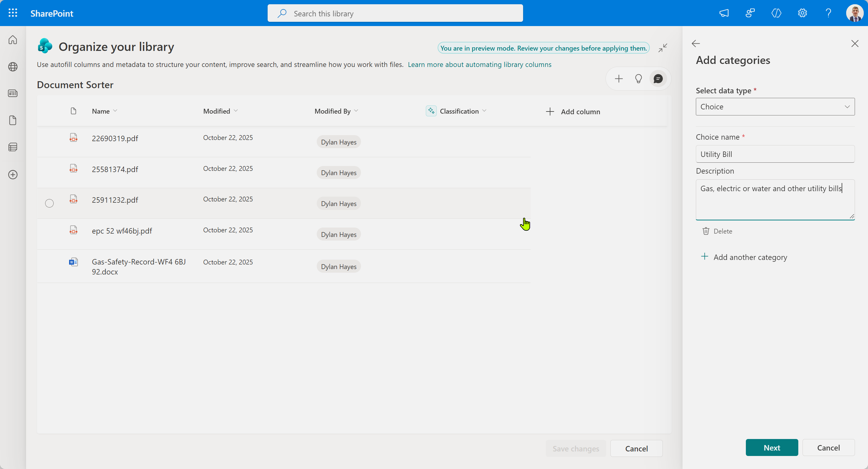The height and width of the screenshot is (469, 868).
Task: Click the trash Delete icon for category
Action: (x=706, y=231)
